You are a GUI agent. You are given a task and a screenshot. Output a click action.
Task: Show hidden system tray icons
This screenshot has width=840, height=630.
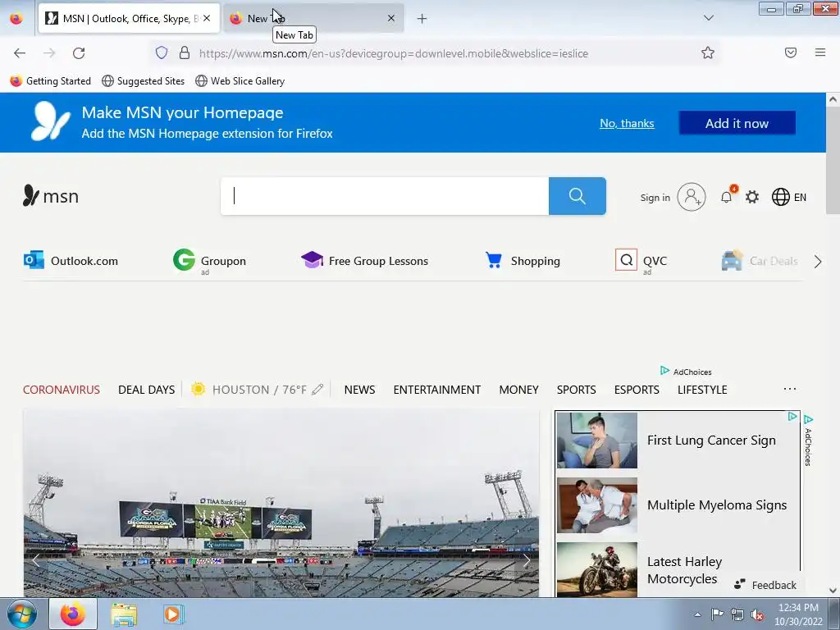(x=697, y=614)
